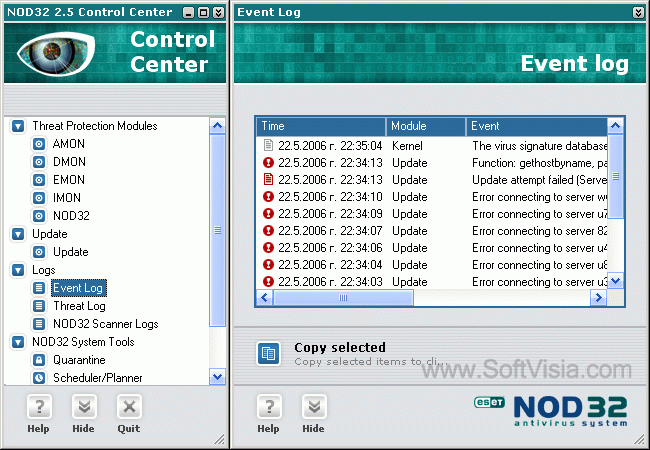The width and height of the screenshot is (650, 450).
Task: Open the Quarantine entry
Action: (x=79, y=360)
